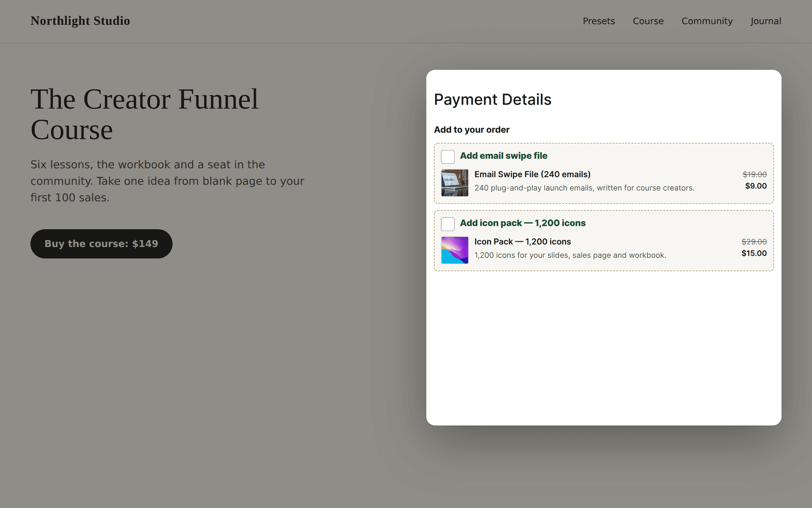The image size is (812, 508).
Task: Check the Add icon pack checkbox
Action: tap(448, 224)
